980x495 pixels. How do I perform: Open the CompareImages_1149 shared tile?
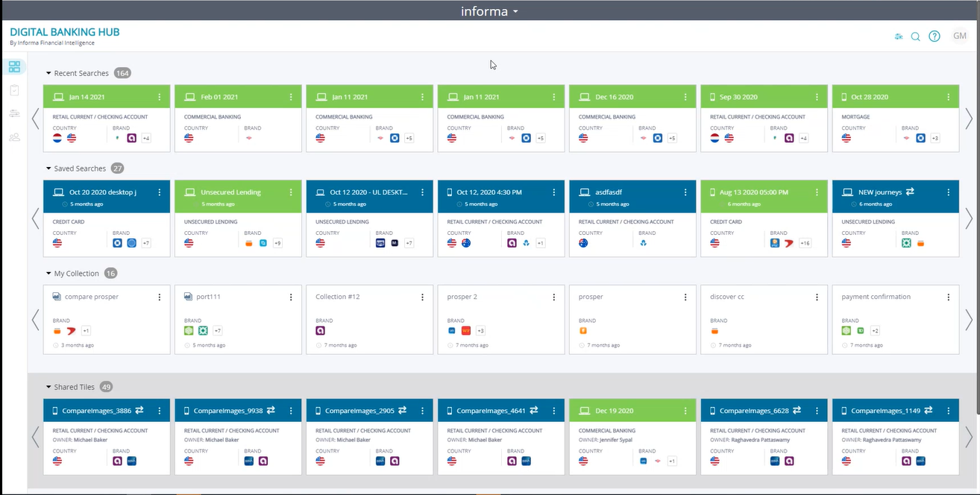(x=896, y=437)
